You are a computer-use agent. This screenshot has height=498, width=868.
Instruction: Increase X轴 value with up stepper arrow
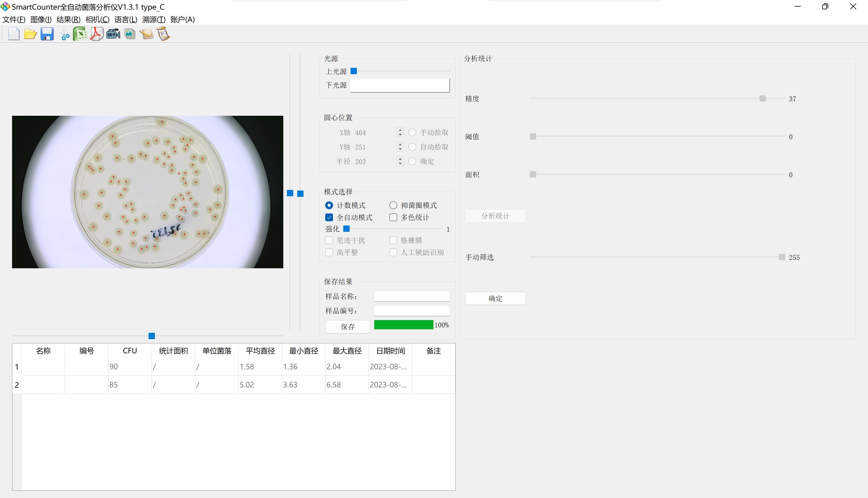[x=400, y=130]
